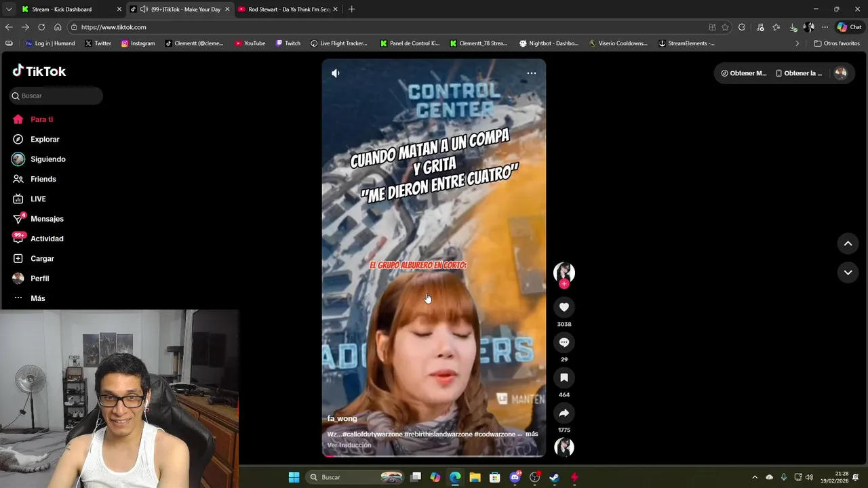This screenshot has height=488, width=868.
Task: Open the profile avatar in the top right
Action: coord(841,73)
